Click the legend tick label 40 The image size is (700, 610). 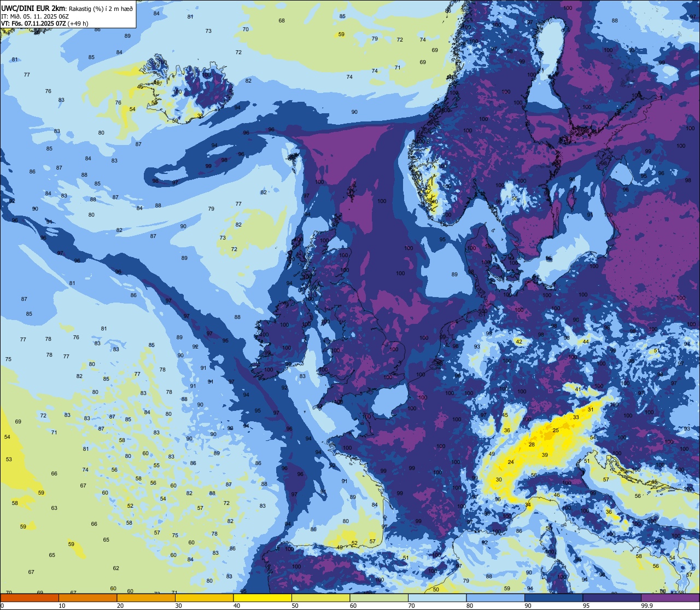237,606
